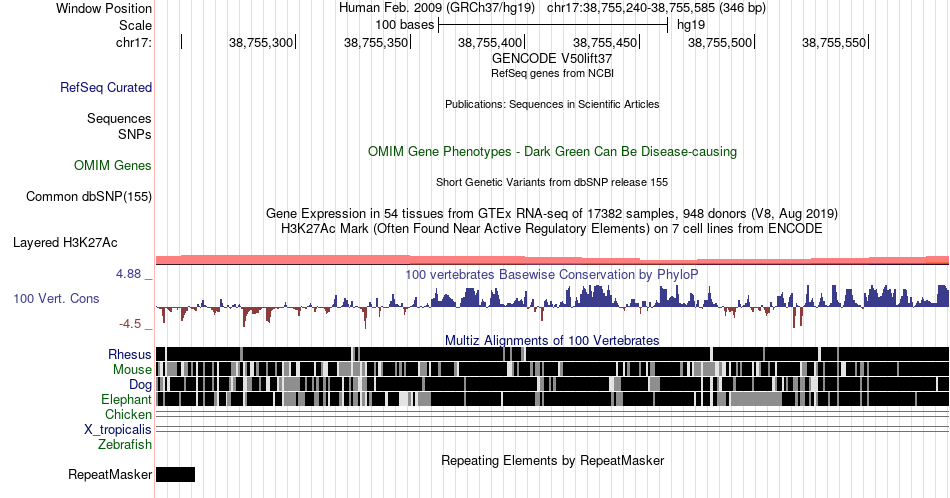Image resolution: width=950 pixels, height=498 pixels.
Task: Click the RepeatMasker track label
Action: tap(110, 474)
